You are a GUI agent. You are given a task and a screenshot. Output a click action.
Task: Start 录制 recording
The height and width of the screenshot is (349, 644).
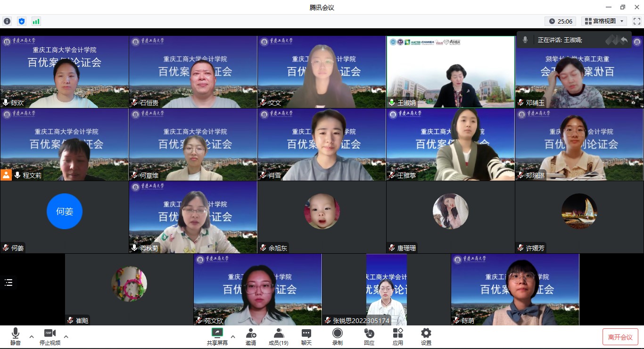338,337
